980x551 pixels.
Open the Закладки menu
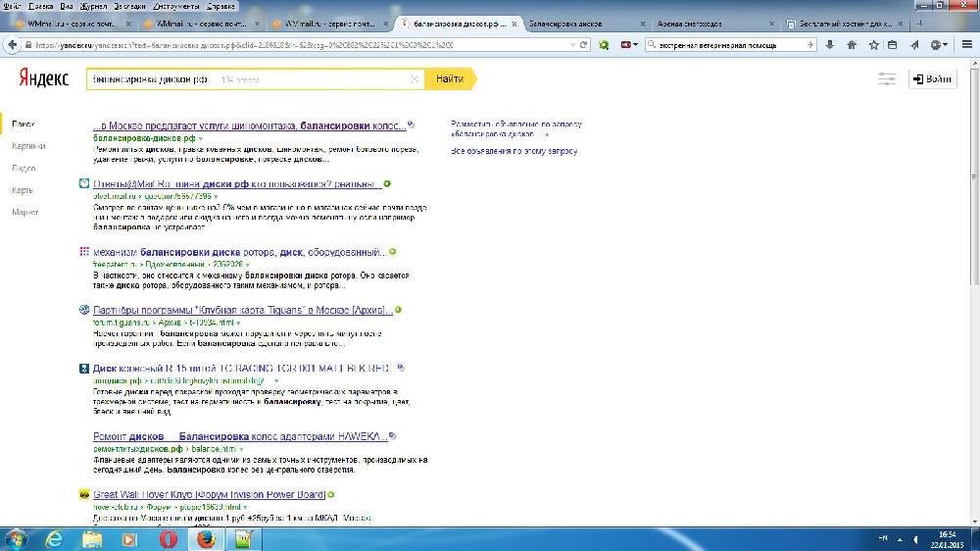[129, 6]
